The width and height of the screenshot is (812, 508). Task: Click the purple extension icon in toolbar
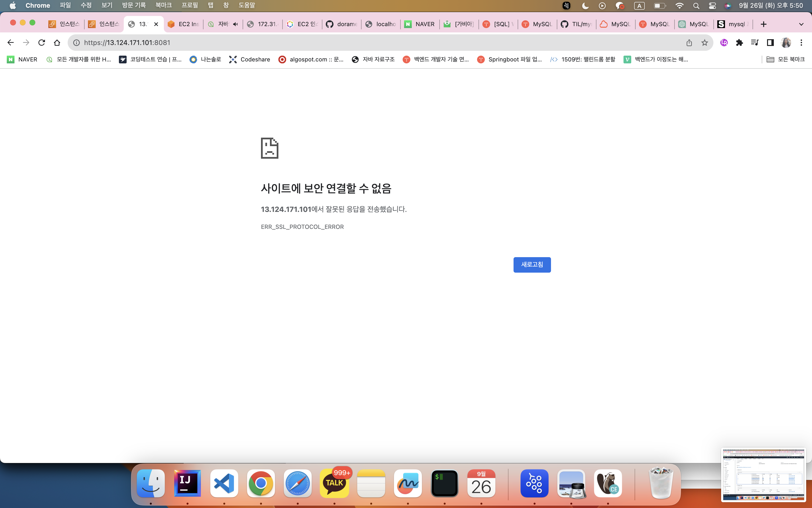pyautogui.click(x=724, y=43)
